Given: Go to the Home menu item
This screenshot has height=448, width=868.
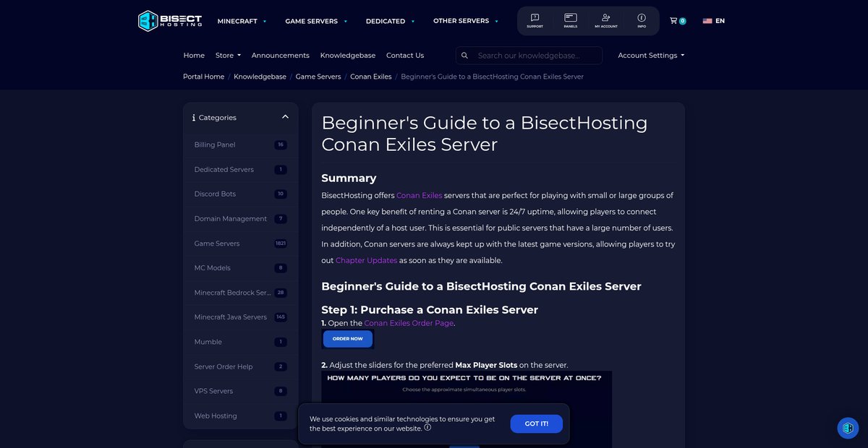Looking at the screenshot, I should click(194, 55).
